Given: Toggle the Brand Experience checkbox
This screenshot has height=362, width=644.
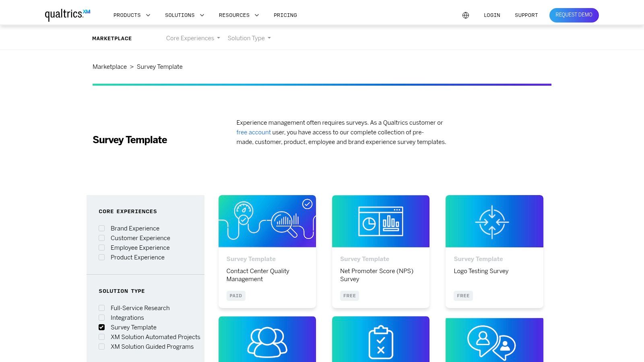Looking at the screenshot, I should [102, 228].
